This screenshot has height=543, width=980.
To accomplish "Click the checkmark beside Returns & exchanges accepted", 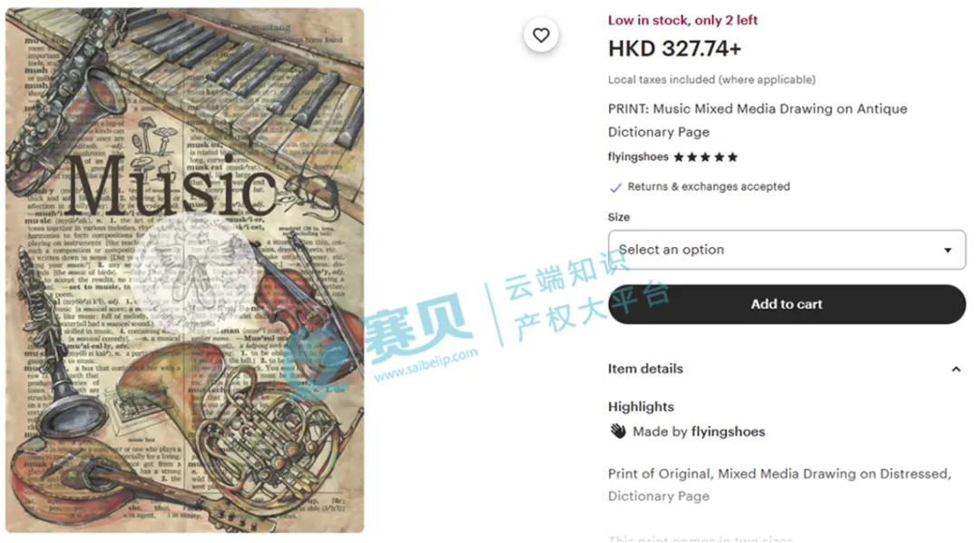I will (615, 188).
